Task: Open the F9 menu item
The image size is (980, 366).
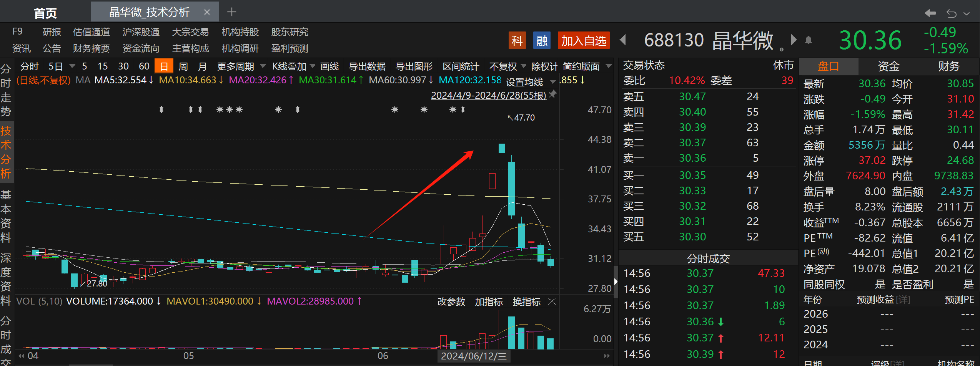Action: [17, 31]
